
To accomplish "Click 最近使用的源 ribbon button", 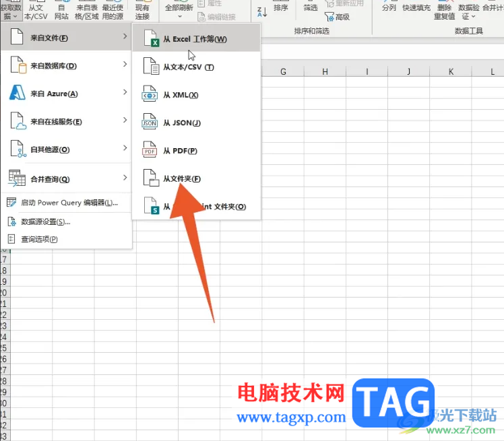I will click(x=113, y=10).
